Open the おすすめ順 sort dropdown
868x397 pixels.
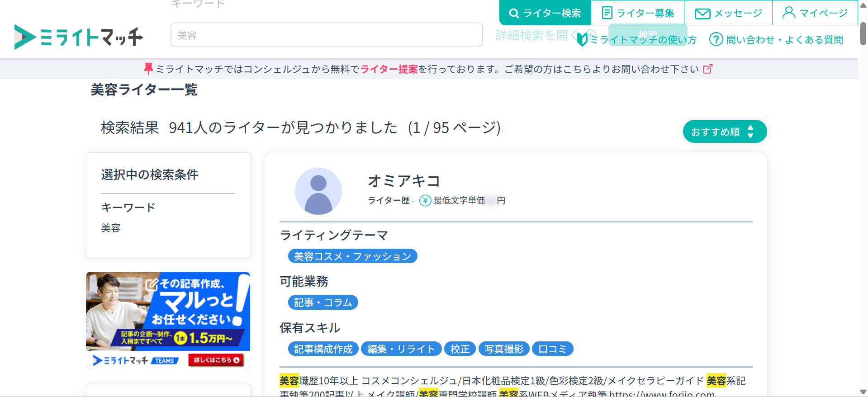(725, 132)
